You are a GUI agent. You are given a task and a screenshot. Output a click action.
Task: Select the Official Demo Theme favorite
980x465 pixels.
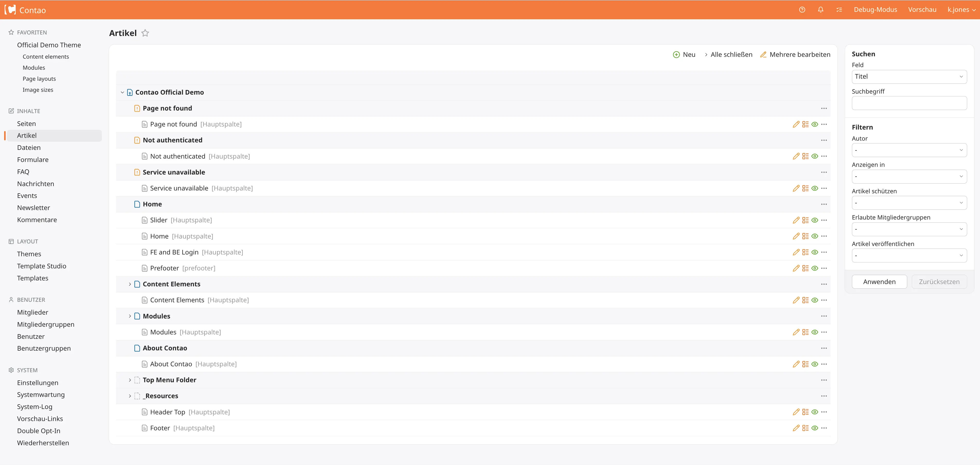(x=49, y=45)
